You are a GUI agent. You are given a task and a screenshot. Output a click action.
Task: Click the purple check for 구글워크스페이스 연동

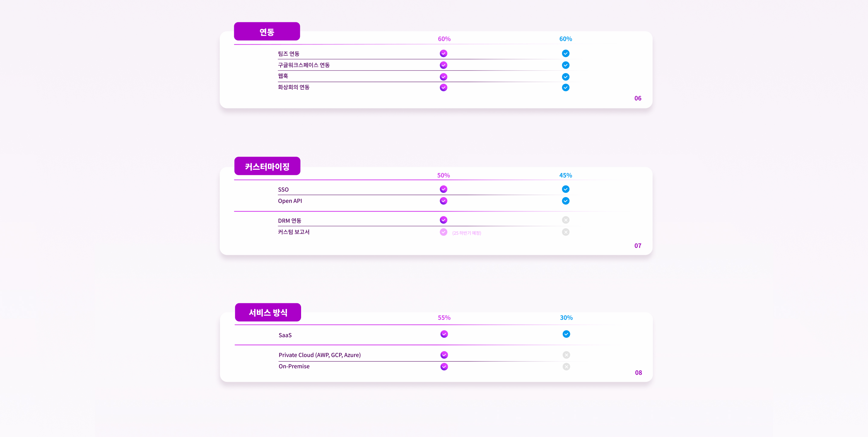pos(443,65)
